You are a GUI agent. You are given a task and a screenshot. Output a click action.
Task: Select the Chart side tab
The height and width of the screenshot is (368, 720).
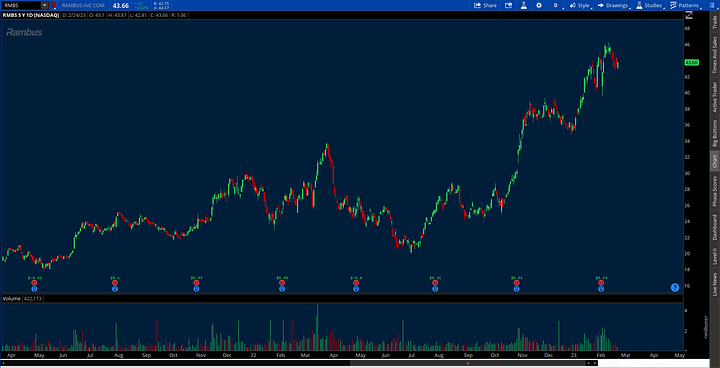click(714, 160)
